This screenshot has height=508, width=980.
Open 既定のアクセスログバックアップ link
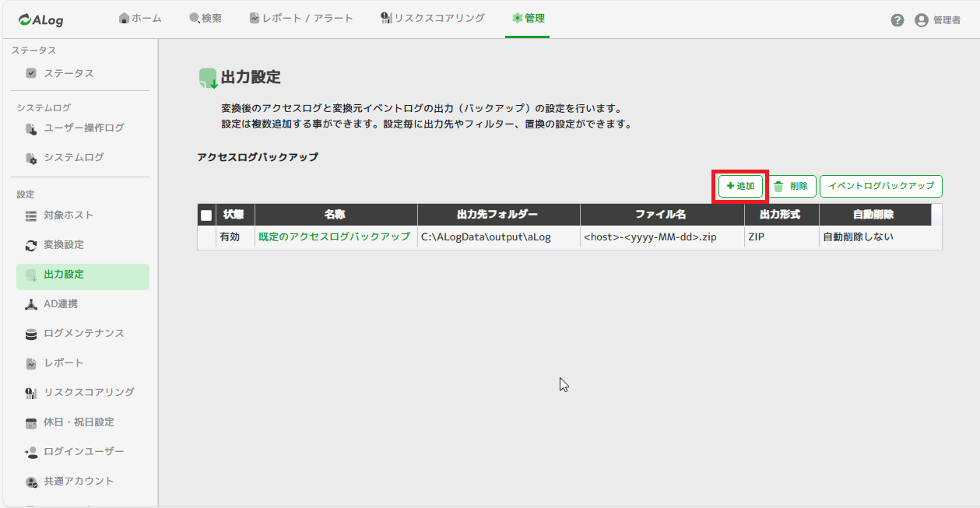[334, 237]
